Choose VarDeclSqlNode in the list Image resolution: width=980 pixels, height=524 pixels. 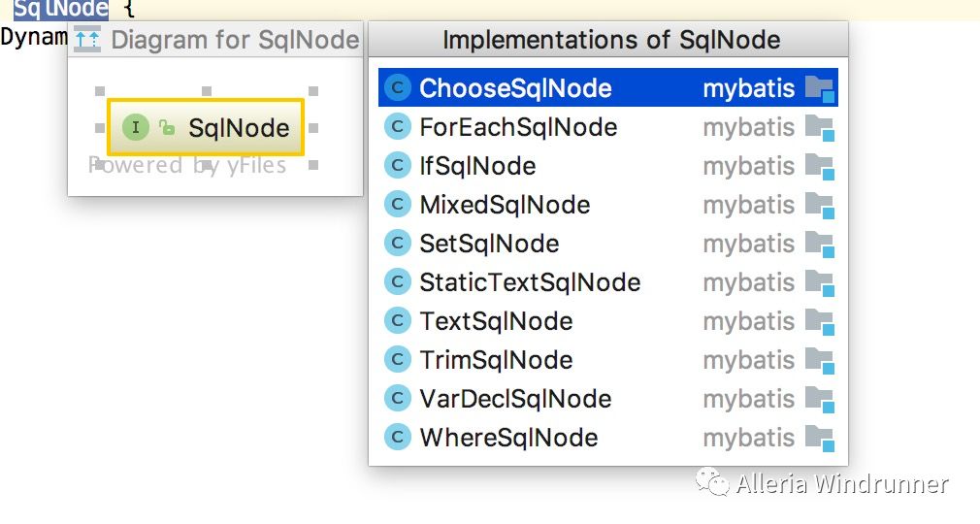pos(515,399)
